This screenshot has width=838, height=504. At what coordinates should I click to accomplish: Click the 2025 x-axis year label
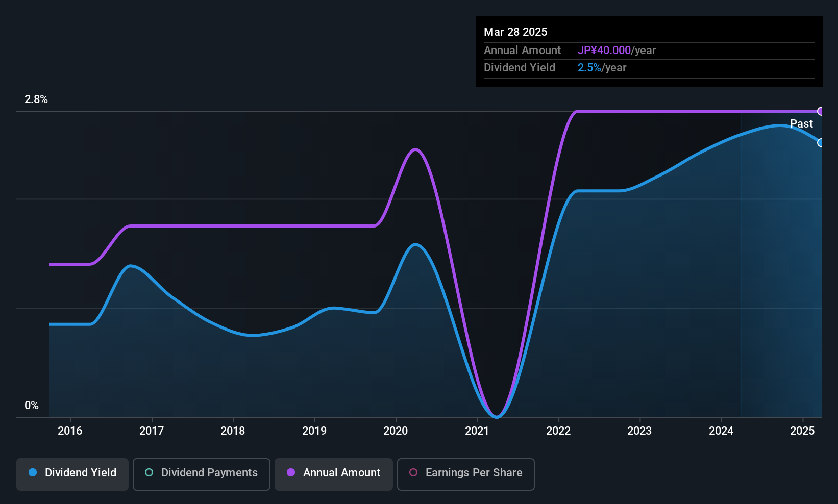coord(802,431)
